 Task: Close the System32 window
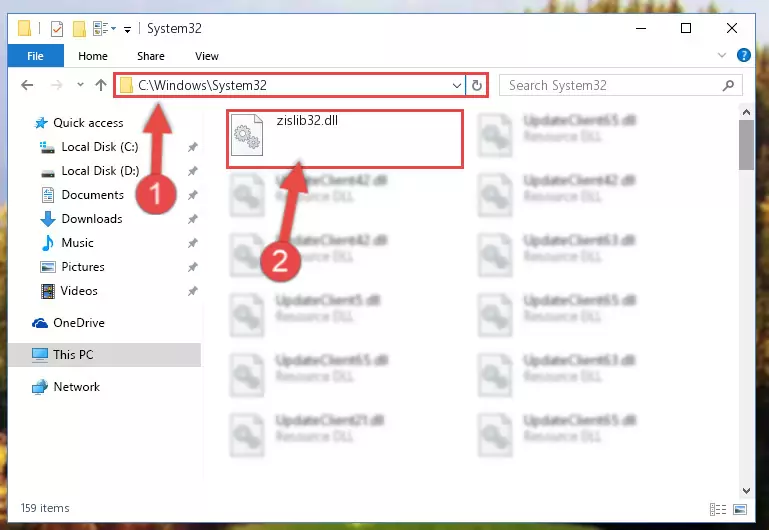(732, 28)
